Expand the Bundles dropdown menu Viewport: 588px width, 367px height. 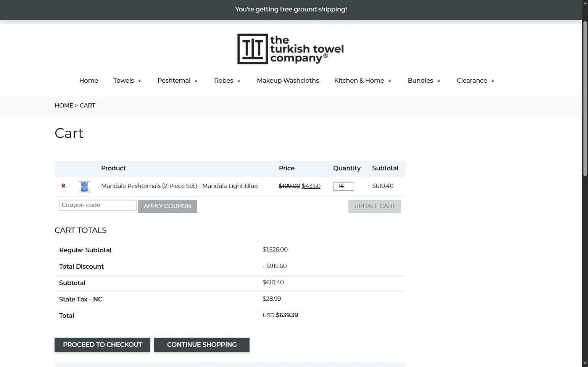point(424,80)
